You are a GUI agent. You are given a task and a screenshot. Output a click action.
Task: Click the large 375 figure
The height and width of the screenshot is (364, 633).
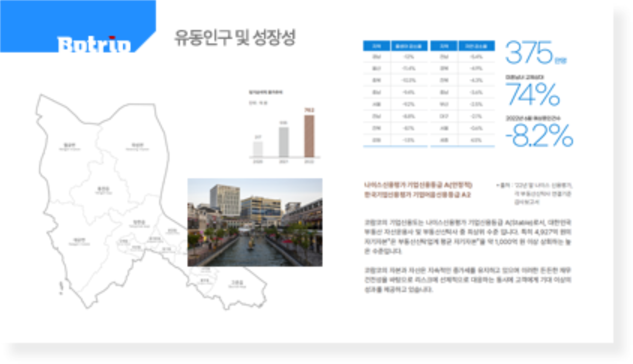tap(529, 52)
